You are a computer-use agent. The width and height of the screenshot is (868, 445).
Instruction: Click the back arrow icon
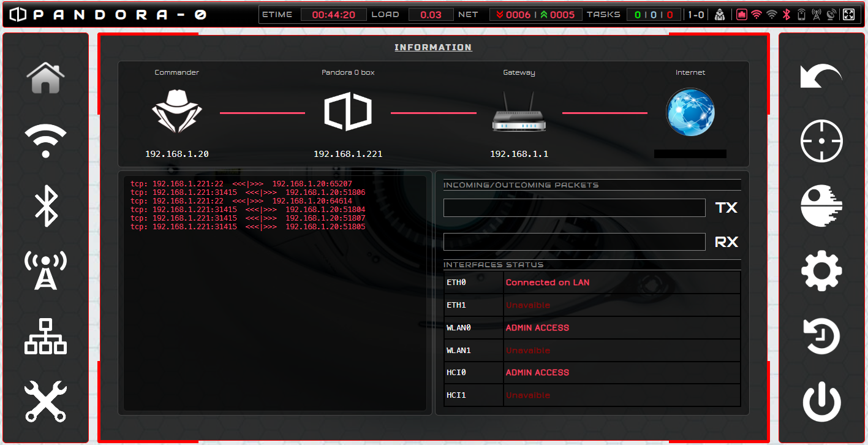coord(821,77)
